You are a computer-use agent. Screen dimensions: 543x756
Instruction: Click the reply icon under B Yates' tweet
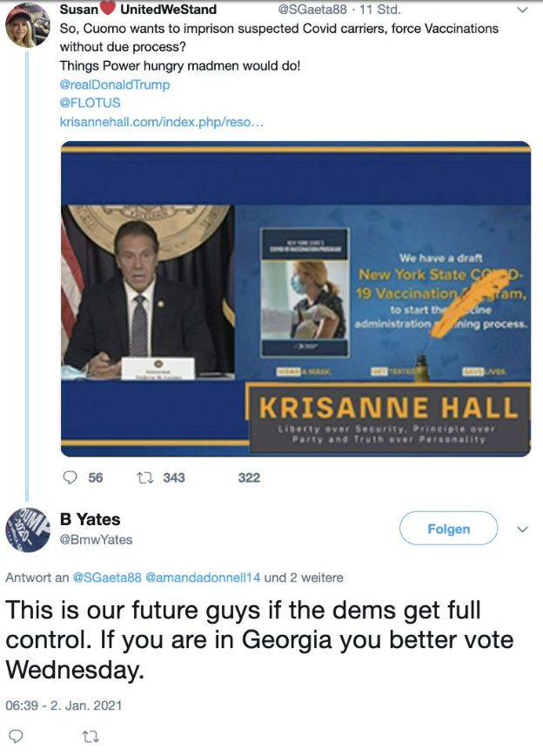pos(16,736)
